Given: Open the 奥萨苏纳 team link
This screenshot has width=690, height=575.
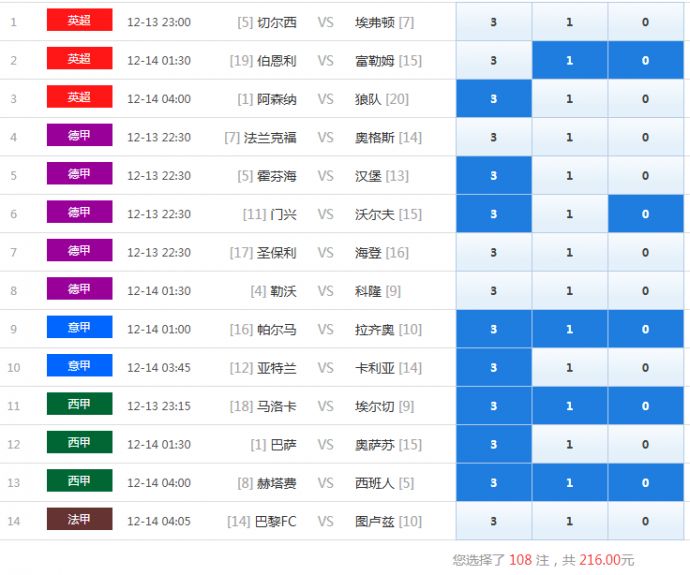Looking at the screenshot, I should coord(375,444).
